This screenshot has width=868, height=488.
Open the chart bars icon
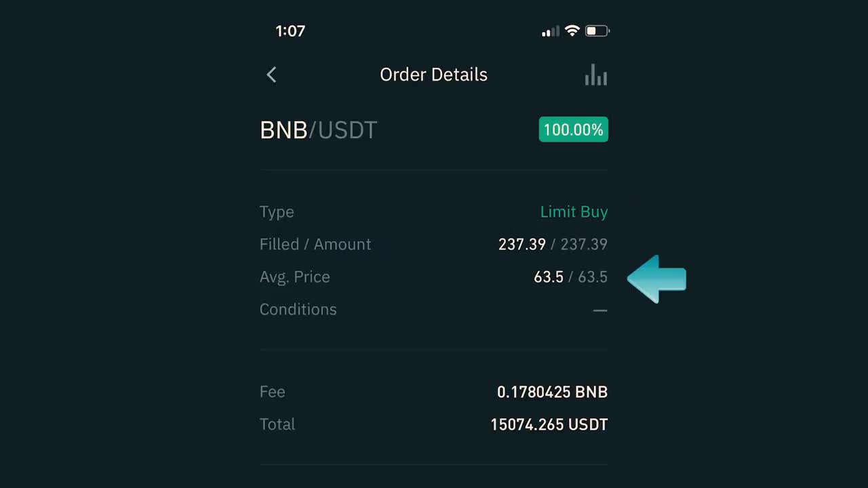[x=596, y=75]
